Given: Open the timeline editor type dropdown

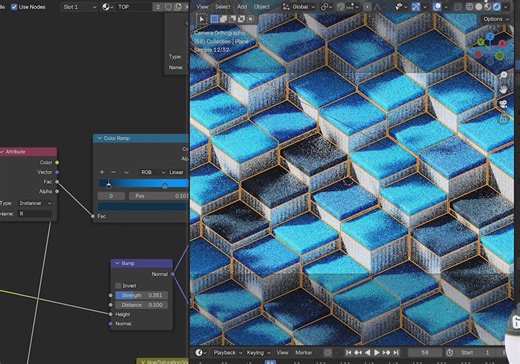Looking at the screenshot, I should click(201, 353).
